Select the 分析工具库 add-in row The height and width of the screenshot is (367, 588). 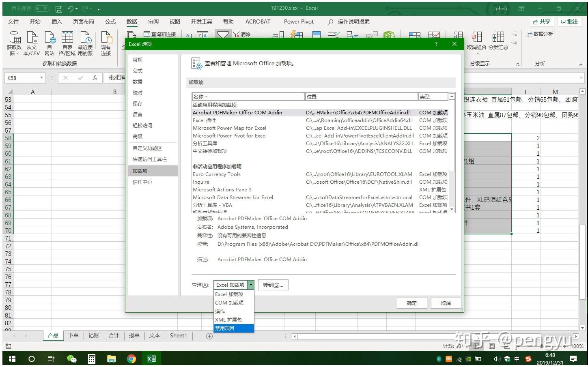pos(320,143)
